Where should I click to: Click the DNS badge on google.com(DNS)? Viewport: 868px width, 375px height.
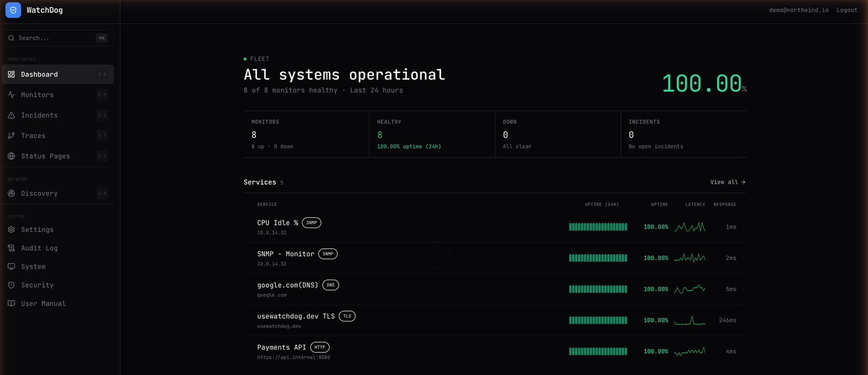tap(330, 285)
